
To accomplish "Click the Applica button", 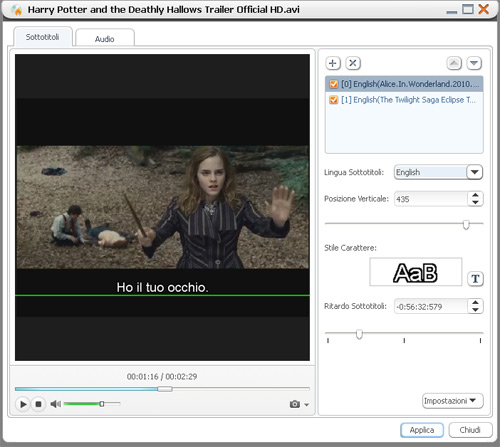I will tap(422, 430).
